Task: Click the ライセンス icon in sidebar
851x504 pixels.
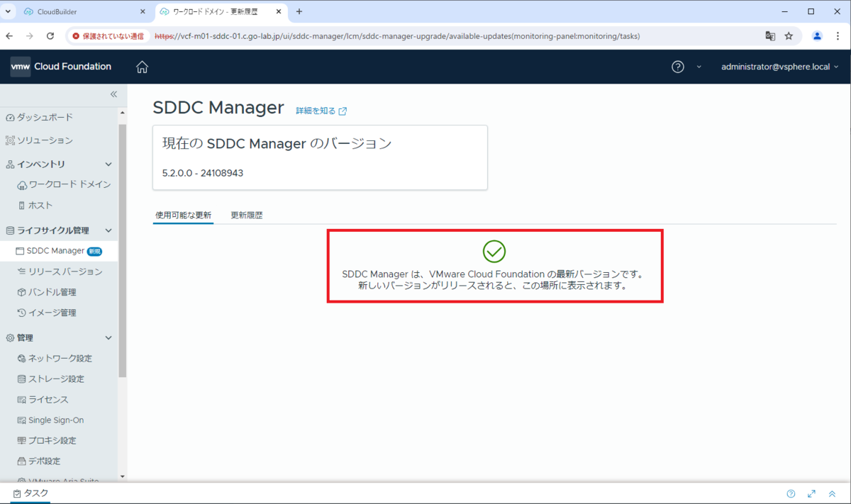Action: 21,400
